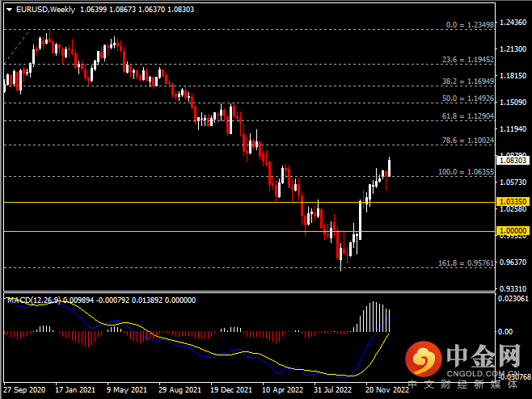Select the 23.6 = 1.19452 Fibonacci label
This screenshot has width=532, height=399.
pyautogui.click(x=468, y=60)
